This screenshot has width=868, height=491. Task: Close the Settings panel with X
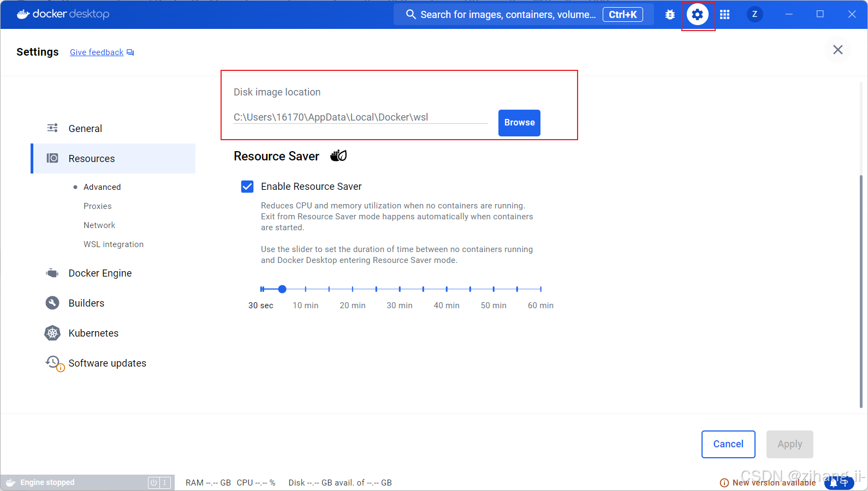[838, 50]
